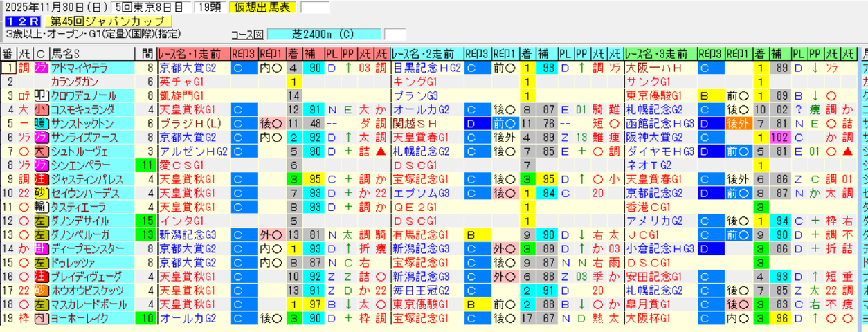Image resolution: width=868 pixels, height=332 pixels.
Task: Click the ソラ badge beside サンライズアース
Action: 40,138
